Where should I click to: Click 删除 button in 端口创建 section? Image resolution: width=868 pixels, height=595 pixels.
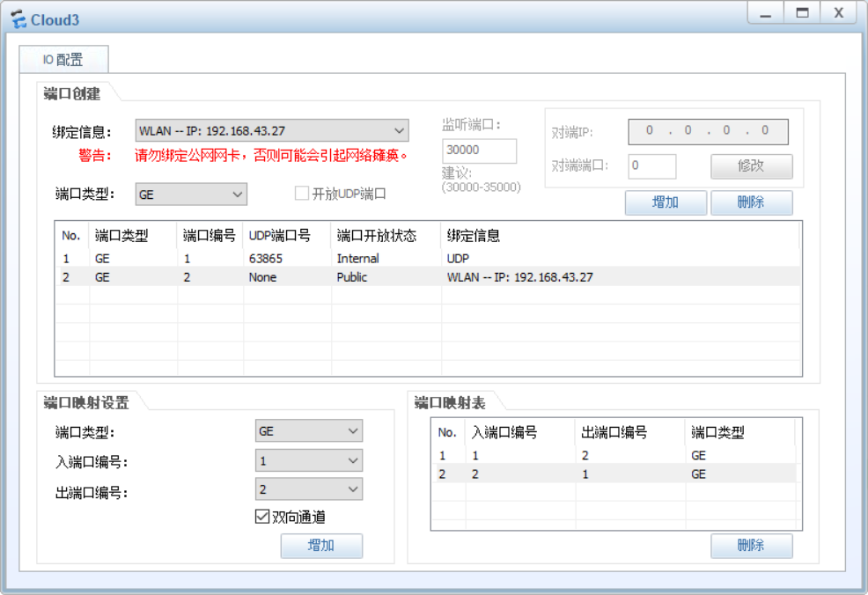[751, 202]
